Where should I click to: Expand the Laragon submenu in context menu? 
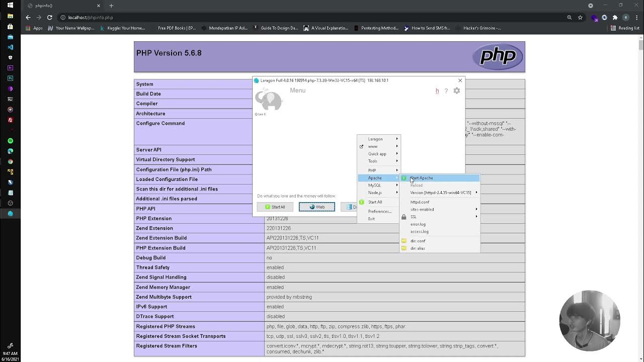pyautogui.click(x=378, y=139)
